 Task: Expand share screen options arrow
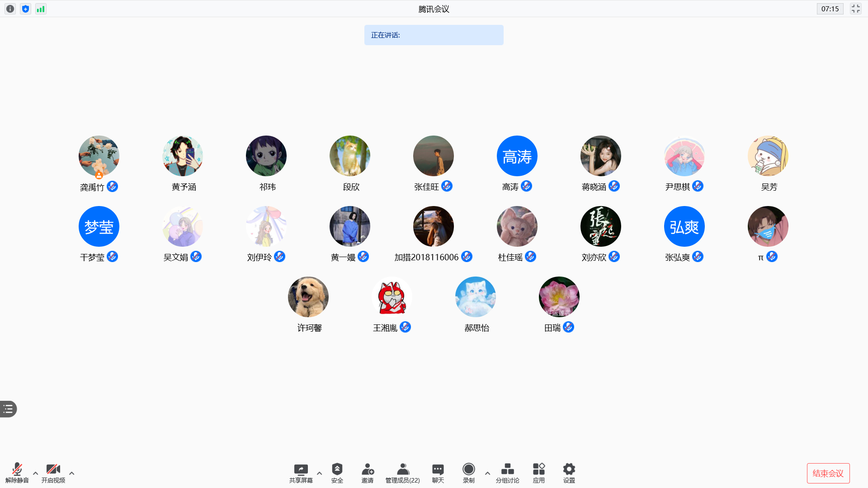[x=319, y=473]
